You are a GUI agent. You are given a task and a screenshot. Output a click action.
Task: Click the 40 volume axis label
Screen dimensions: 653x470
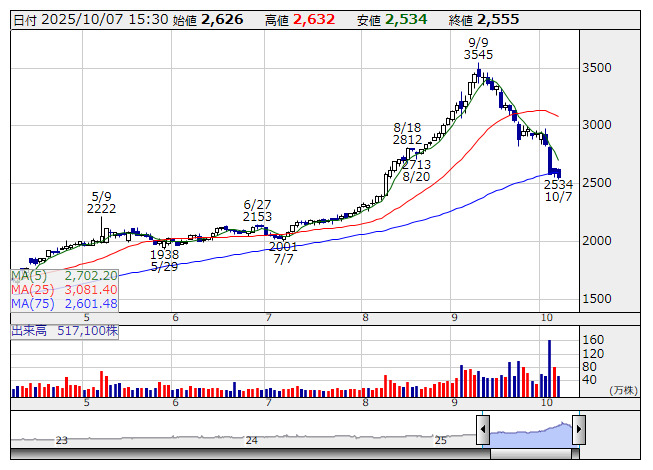(589, 380)
